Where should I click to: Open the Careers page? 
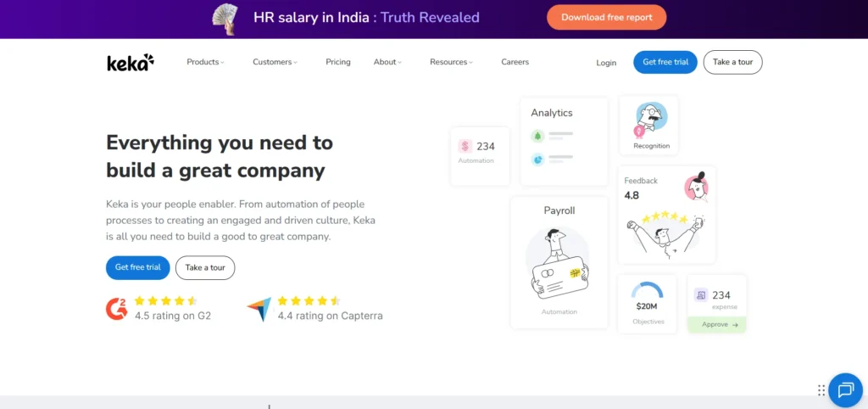click(515, 62)
